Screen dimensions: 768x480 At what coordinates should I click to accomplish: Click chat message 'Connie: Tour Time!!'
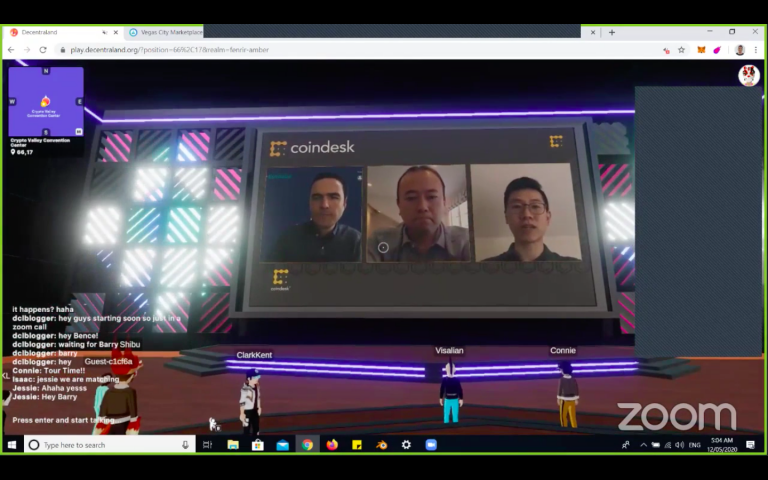tap(48, 371)
